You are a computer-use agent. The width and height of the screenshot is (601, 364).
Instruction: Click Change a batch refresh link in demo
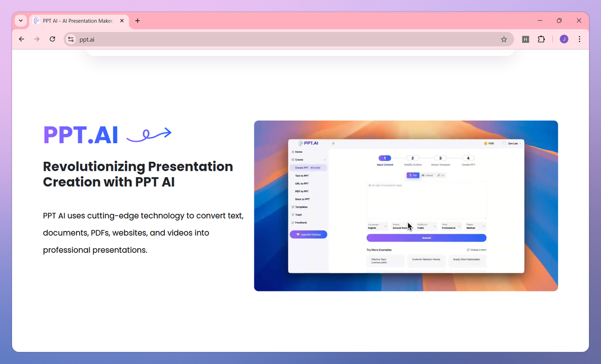(476, 249)
